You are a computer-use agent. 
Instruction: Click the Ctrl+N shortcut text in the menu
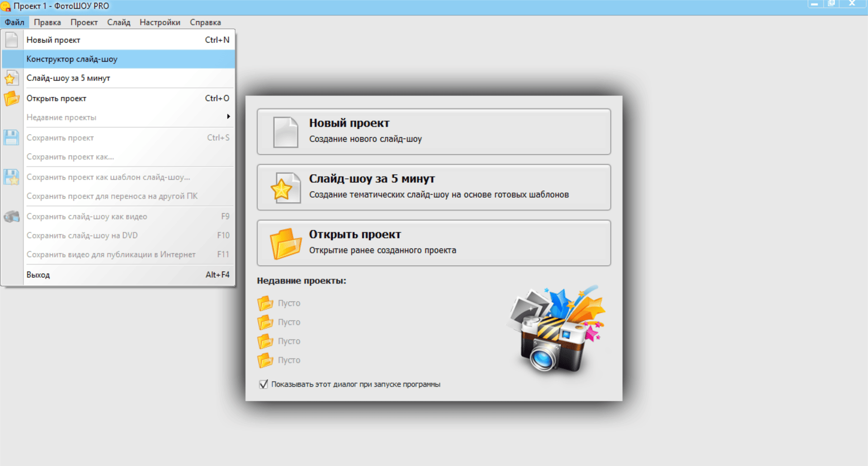[217, 40]
